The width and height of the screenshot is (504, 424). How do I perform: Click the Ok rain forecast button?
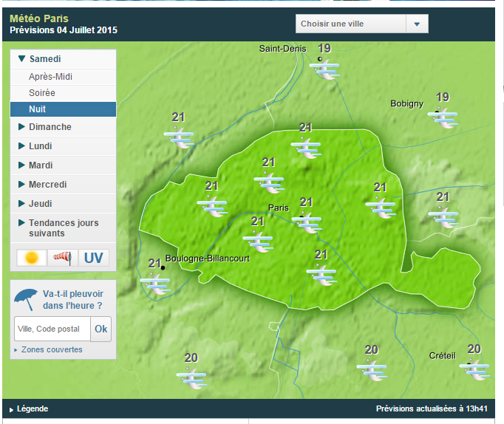[x=101, y=329]
